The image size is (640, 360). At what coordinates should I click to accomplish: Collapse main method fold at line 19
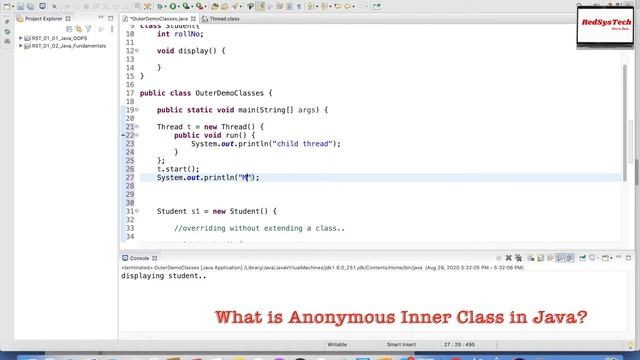[x=137, y=110]
